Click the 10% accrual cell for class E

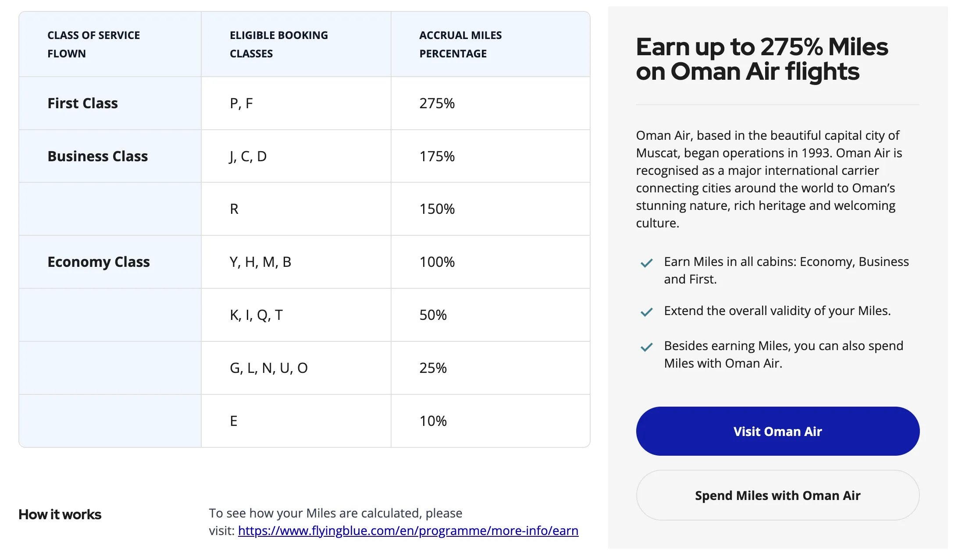tap(490, 421)
